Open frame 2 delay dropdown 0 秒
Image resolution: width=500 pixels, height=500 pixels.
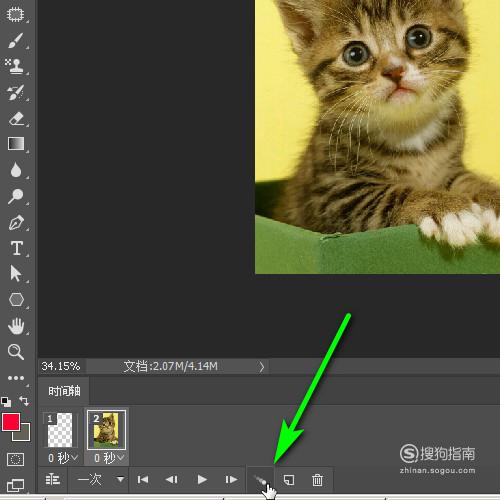[108, 458]
